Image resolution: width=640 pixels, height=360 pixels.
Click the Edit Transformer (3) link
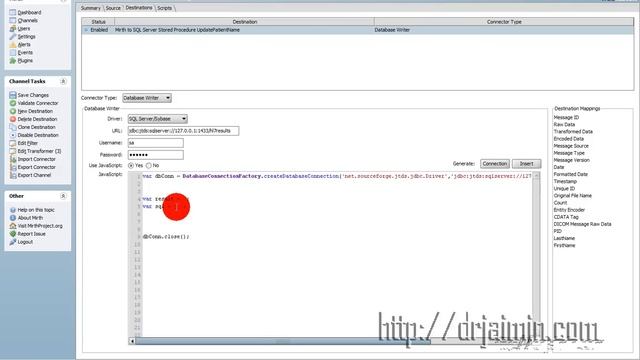(39, 151)
